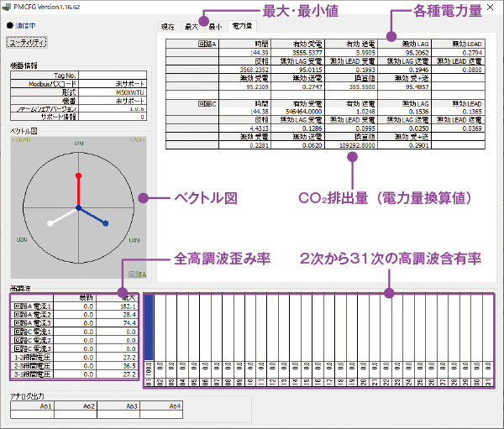
Task: Click the blue vector line in diagram
Action: (93, 216)
